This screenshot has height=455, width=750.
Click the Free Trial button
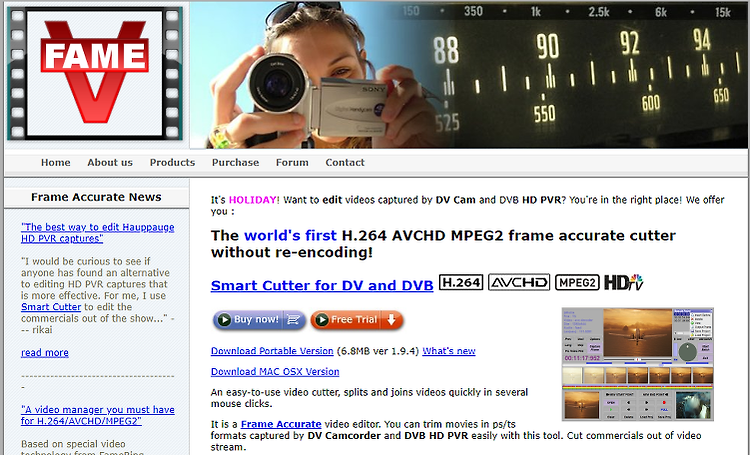[357, 320]
